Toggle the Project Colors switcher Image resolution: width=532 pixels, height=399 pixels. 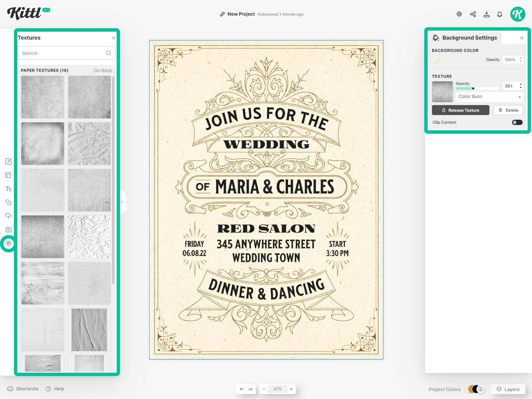(476, 389)
